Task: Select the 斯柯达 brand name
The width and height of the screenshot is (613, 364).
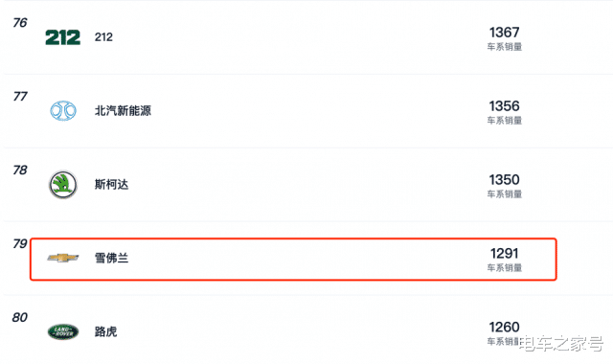Action: click(111, 184)
